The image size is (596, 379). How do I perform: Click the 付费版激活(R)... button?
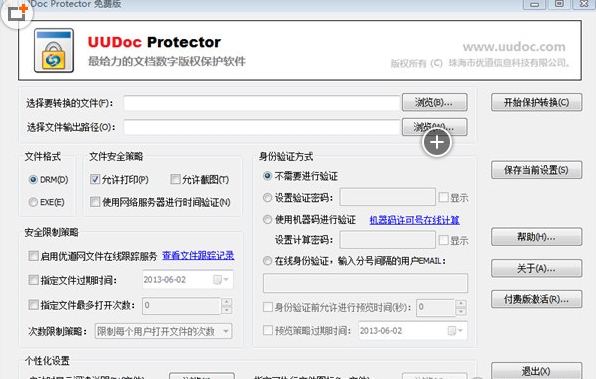[536, 299]
